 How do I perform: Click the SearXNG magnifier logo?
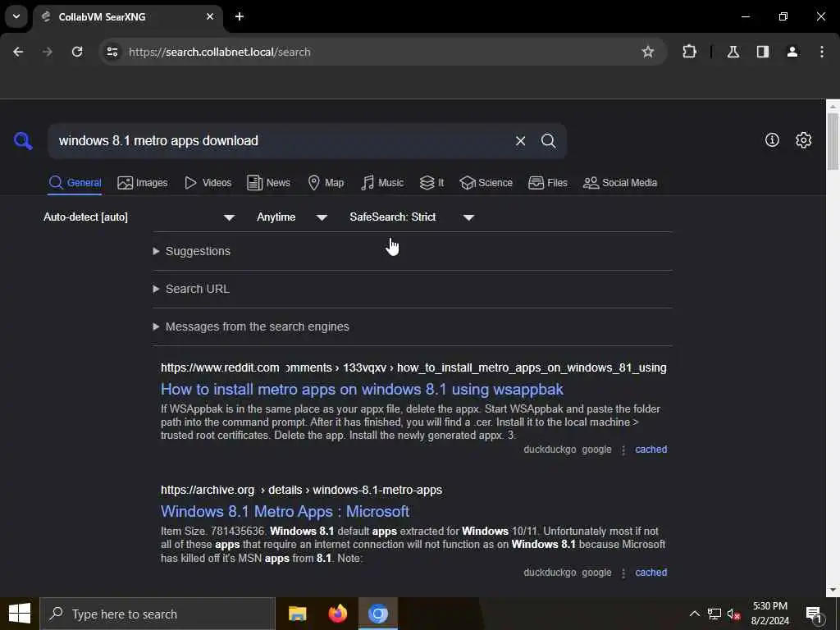click(x=23, y=141)
